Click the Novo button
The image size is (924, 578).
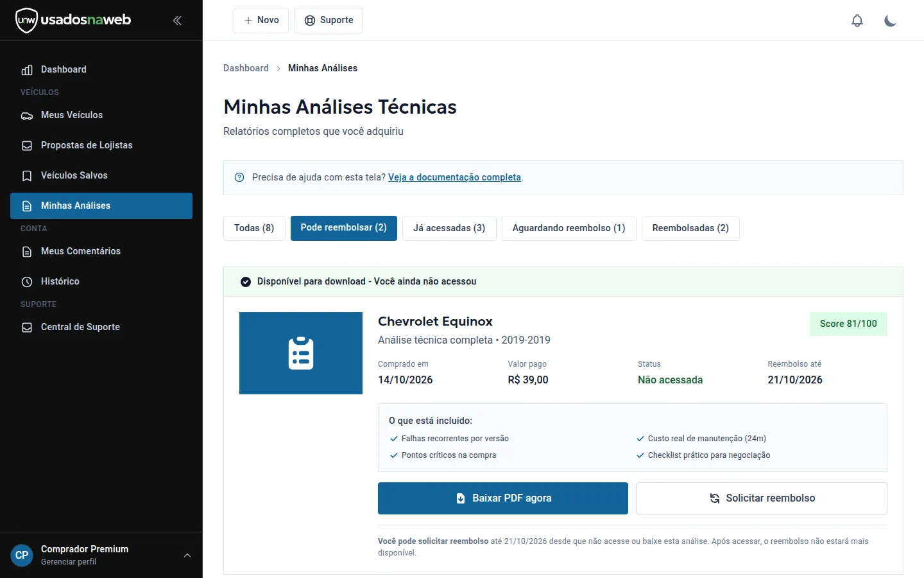click(261, 21)
